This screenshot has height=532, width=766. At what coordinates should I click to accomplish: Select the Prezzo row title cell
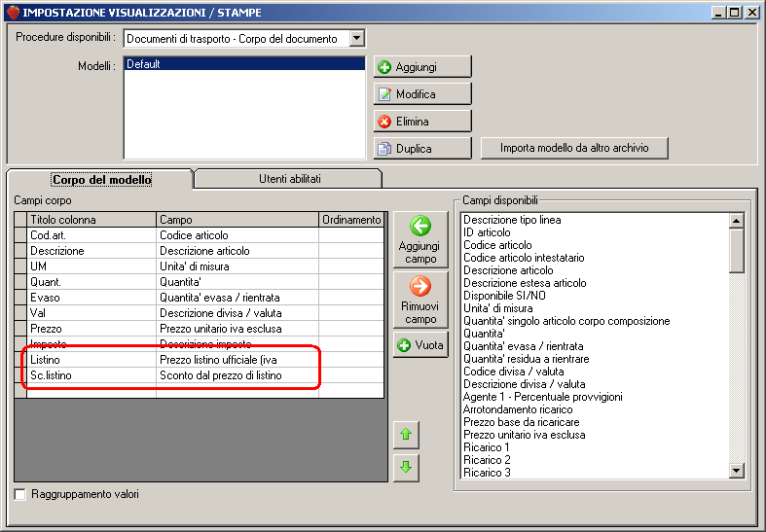click(91, 329)
